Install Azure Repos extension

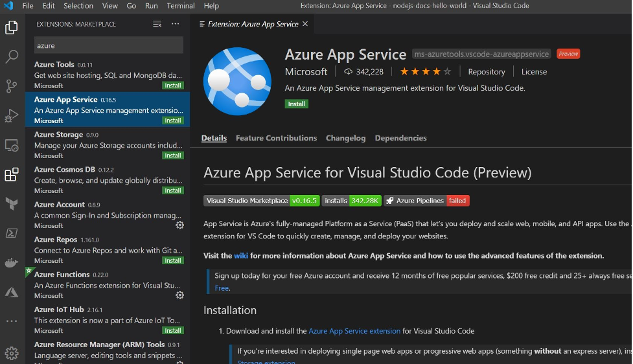(173, 260)
